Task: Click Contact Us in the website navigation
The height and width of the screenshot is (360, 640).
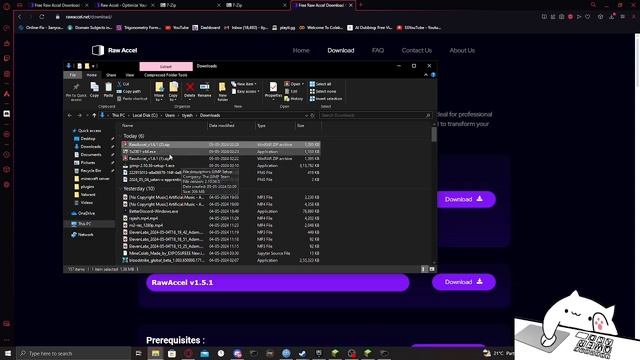Action: (x=417, y=50)
